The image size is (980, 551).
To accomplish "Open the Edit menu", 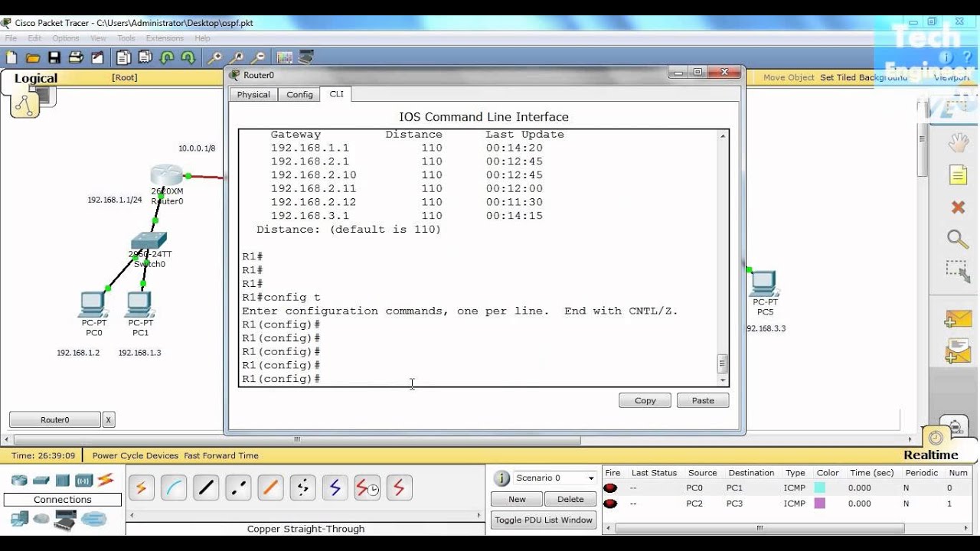I will pos(34,38).
